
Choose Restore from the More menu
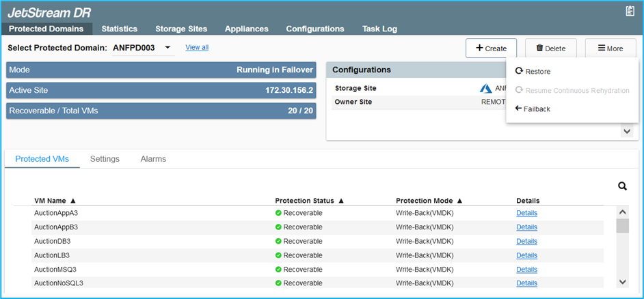point(537,72)
